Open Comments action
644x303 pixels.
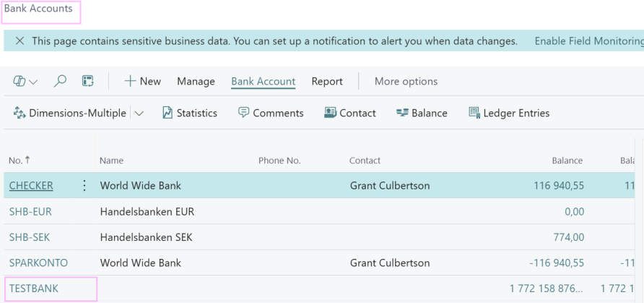(271, 113)
